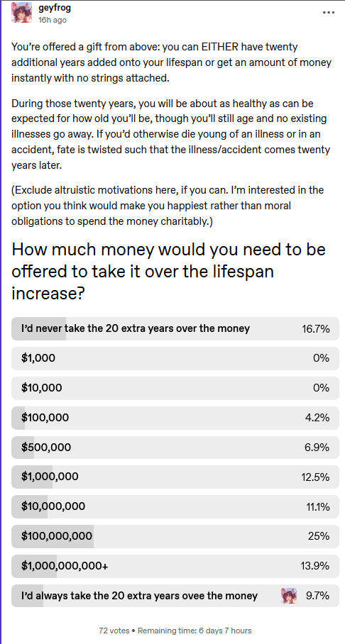
Task: Open the three-dot post options menu
Action: tap(329, 12)
